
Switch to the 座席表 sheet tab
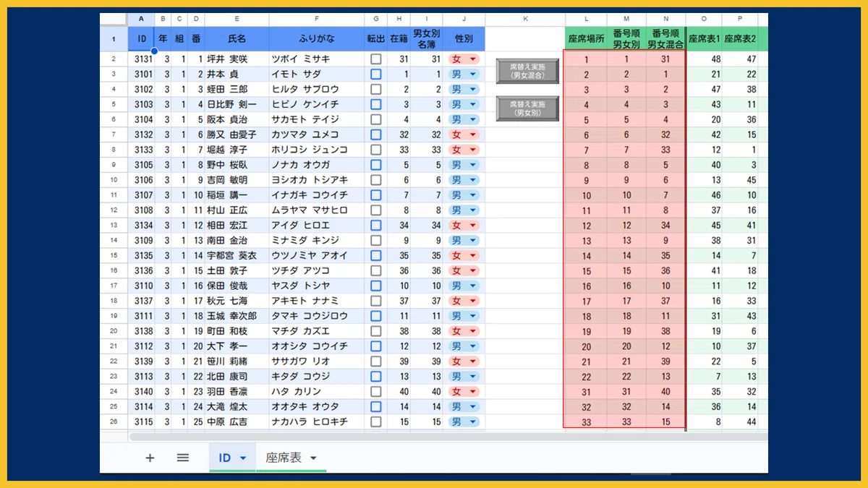click(x=283, y=458)
